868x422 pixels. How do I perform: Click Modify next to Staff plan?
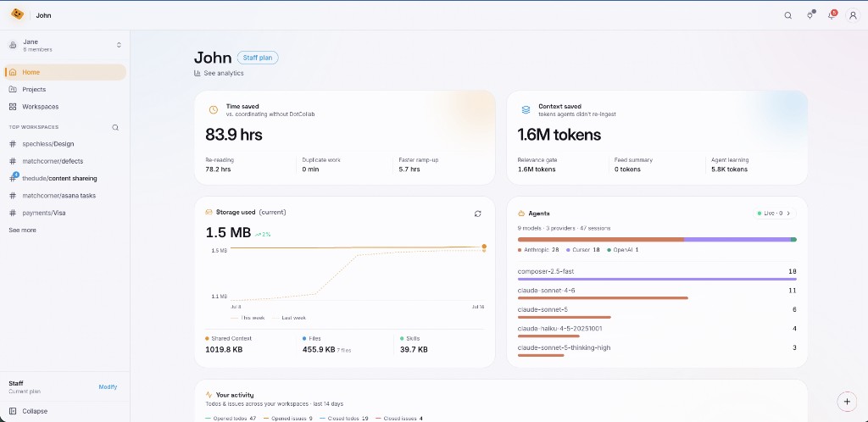(108, 387)
